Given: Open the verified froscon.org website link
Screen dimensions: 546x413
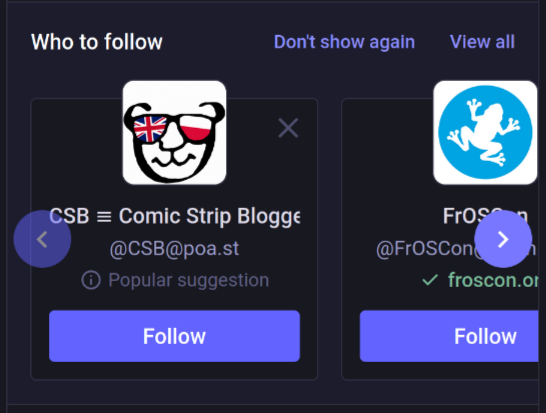Looking at the screenshot, I should (x=493, y=280).
